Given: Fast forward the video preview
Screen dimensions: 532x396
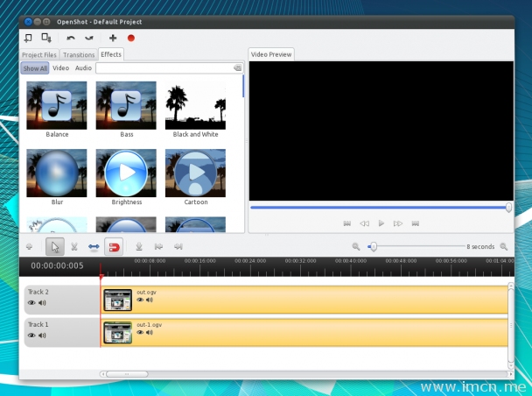Looking at the screenshot, I should tap(398, 223).
